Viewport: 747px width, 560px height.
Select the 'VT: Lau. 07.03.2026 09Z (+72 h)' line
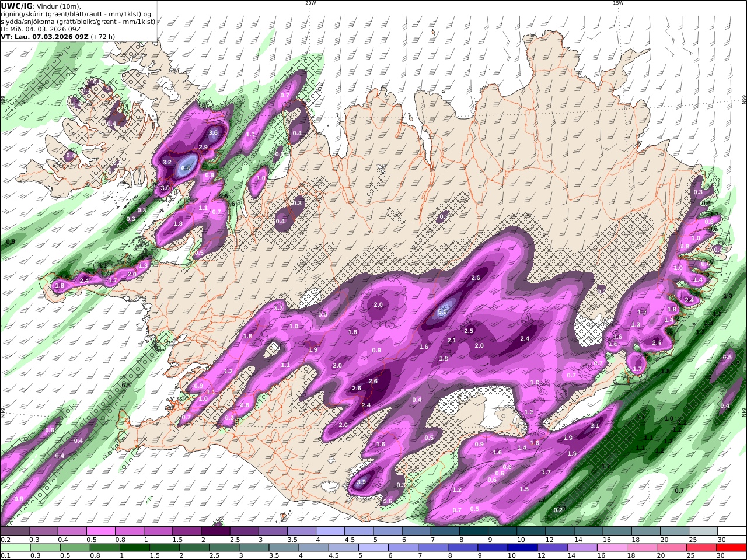pyautogui.click(x=58, y=36)
